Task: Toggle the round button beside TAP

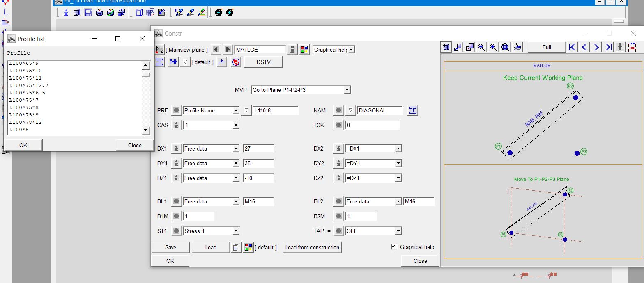Action: click(x=338, y=231)
